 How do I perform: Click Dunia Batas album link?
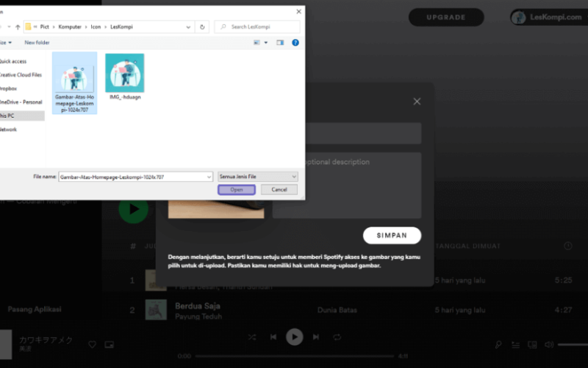(337, 310)
